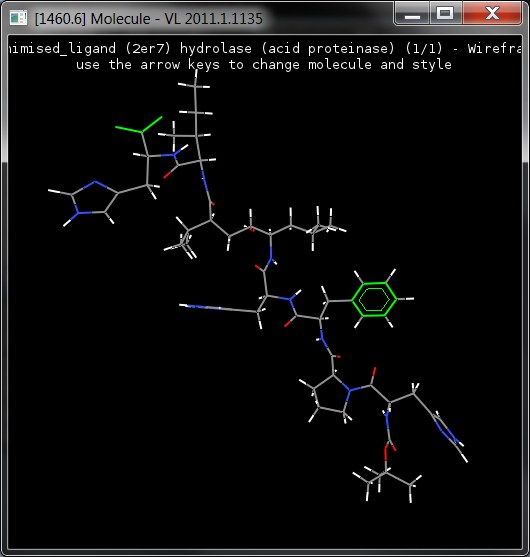Click the 'imised_ligand' name in the header
Screen dimensions: 530x557
click(x=62, y=48)
